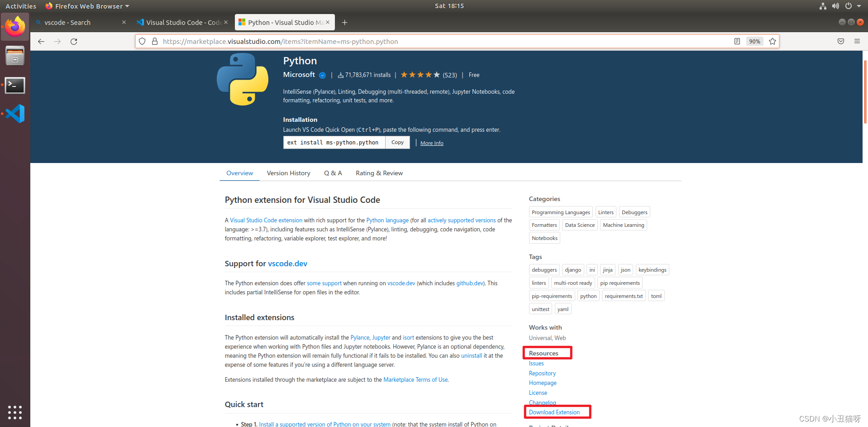Click the django tag
The height and width of the screenshot is (427, 868).
point(573,270)
